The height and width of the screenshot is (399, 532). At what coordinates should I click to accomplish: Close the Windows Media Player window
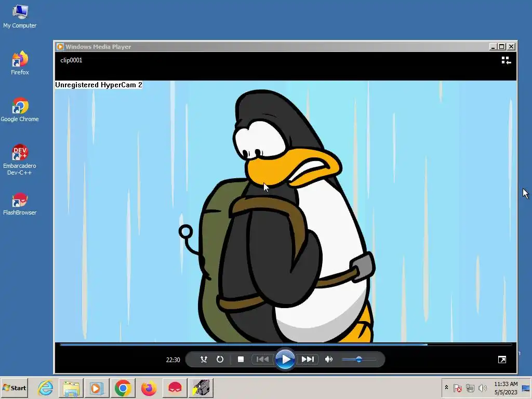coord(511,46)
